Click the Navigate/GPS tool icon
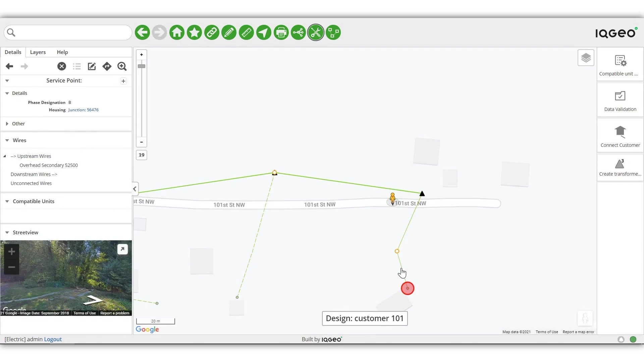Viewport: 644px width, 362px height. point(264,32)
